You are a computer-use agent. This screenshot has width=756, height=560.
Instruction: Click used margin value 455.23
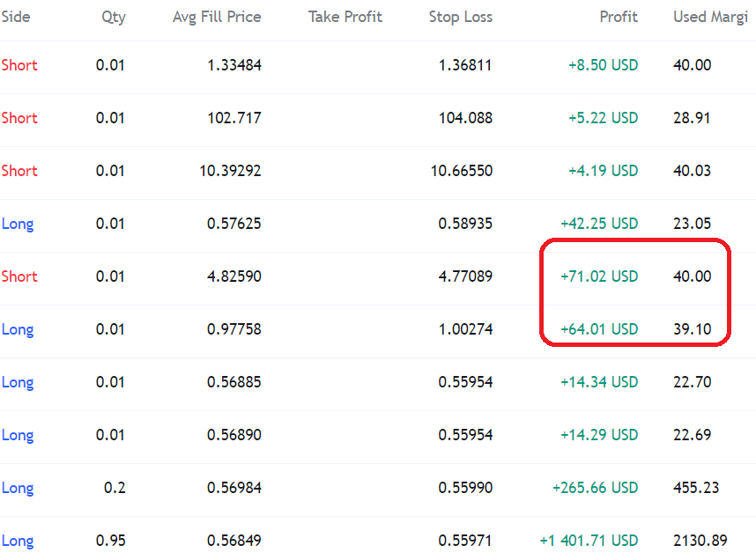(696, 488)
